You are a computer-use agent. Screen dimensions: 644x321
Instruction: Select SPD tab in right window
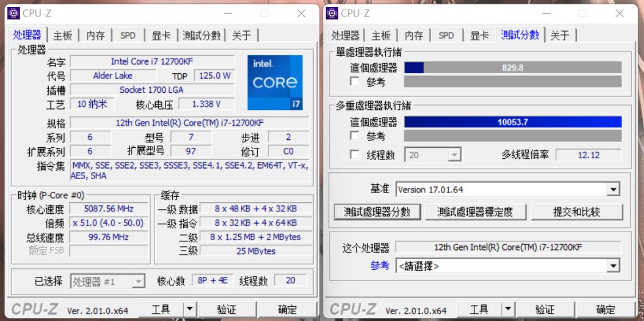click(446, 36)
